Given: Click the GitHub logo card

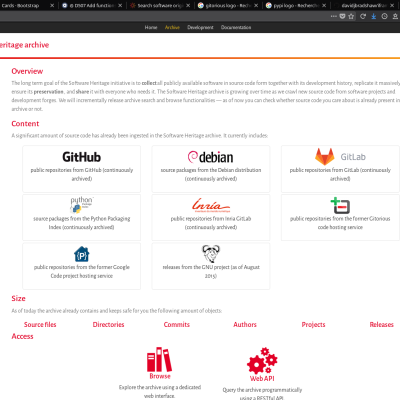Looking at the screenshot, I should tap(81, 169).
